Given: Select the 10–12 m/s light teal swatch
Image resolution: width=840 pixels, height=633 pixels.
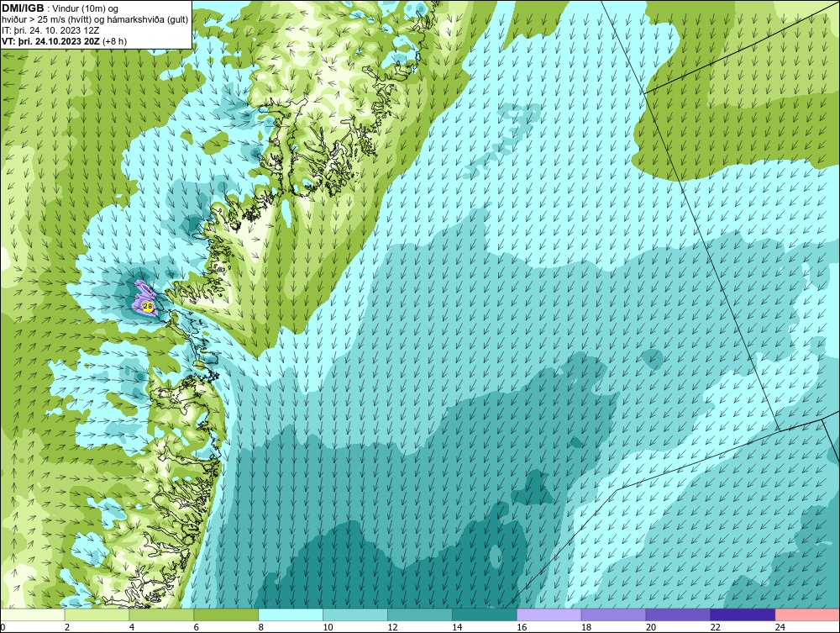Looking at the screenshot, I should coord(355,615).
